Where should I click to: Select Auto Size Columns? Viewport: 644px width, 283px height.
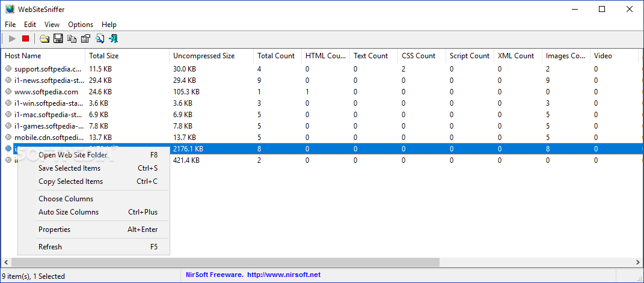coord(94,212)
